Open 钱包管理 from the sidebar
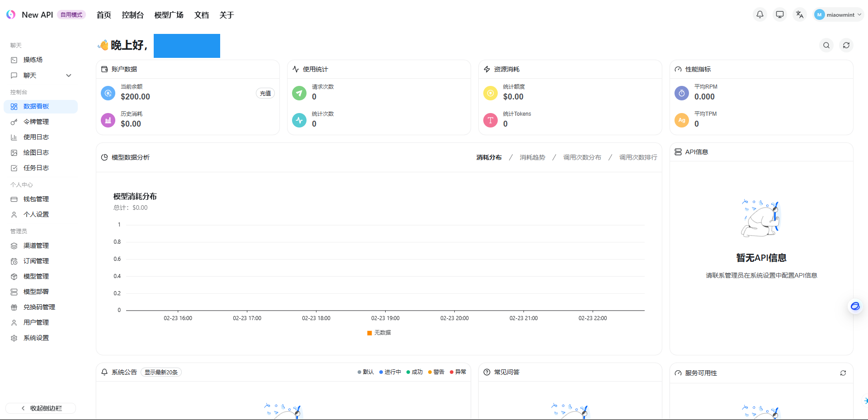 pos(36,199)
